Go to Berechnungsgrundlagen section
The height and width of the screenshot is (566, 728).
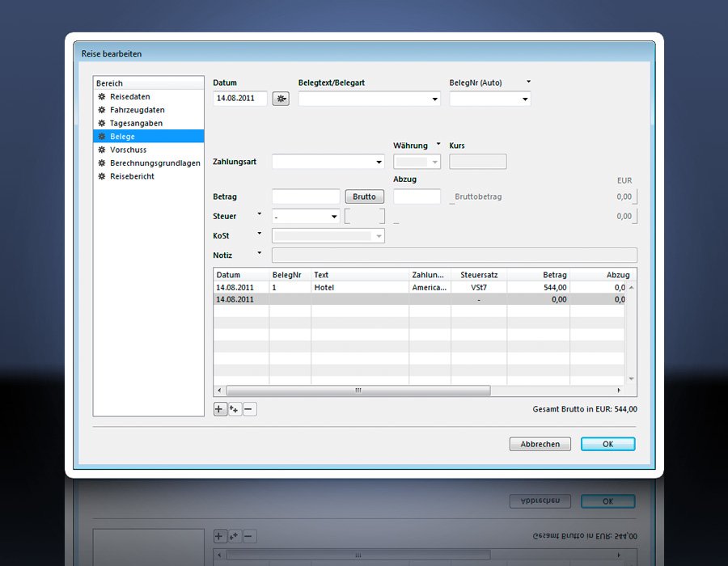click(154, 163)
